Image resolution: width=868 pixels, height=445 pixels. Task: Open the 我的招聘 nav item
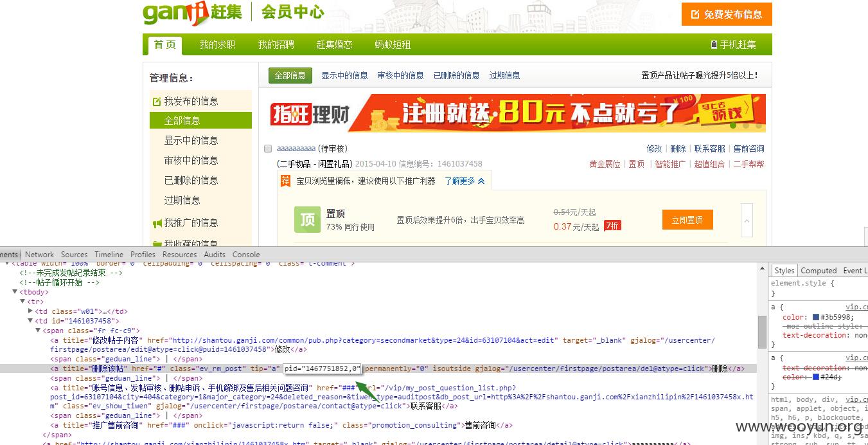[x=276, y=45]
